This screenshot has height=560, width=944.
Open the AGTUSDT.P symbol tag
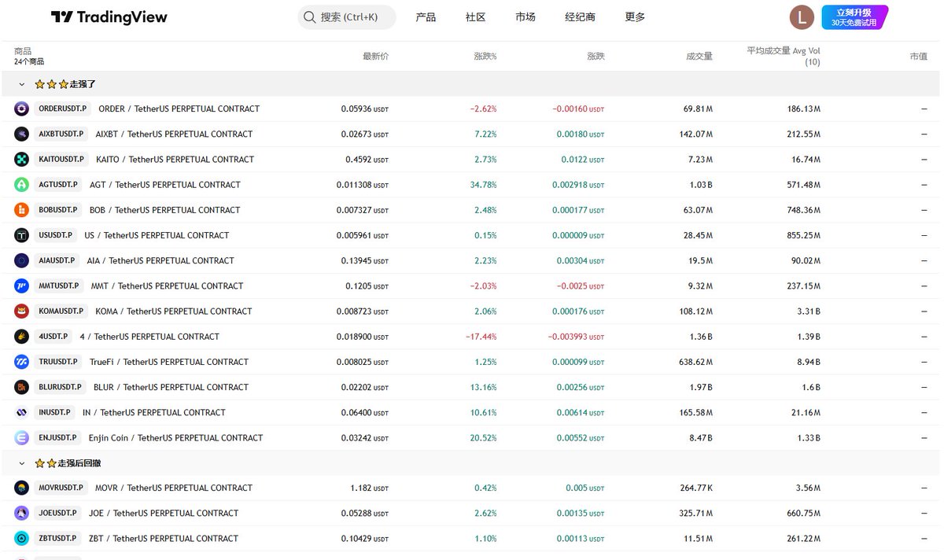tap(58, 185)
